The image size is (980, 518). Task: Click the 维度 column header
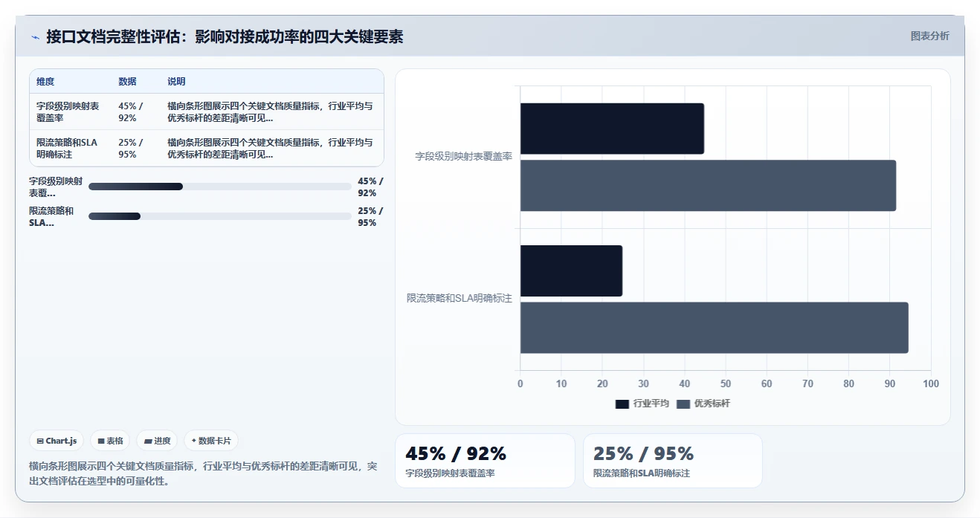point(45,82)
